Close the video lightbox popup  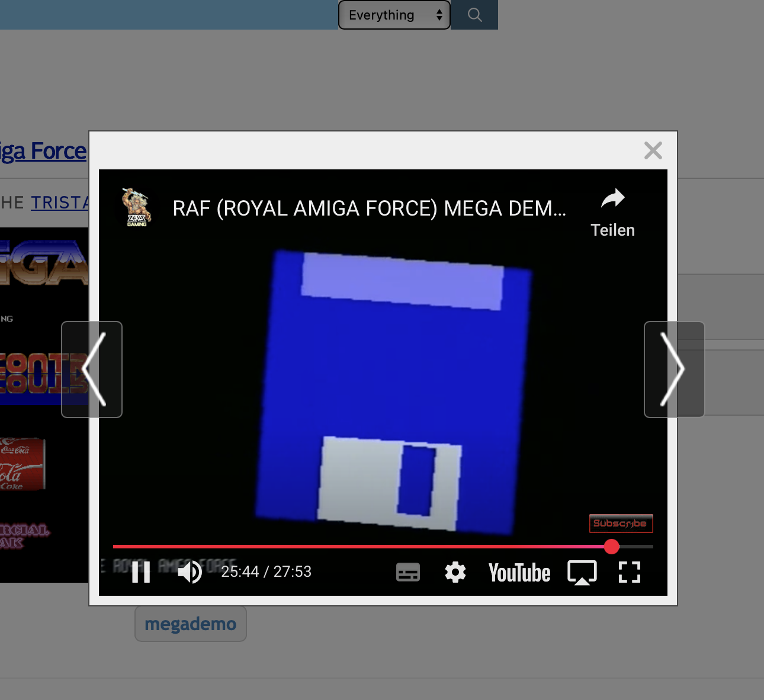pos(653,150)
